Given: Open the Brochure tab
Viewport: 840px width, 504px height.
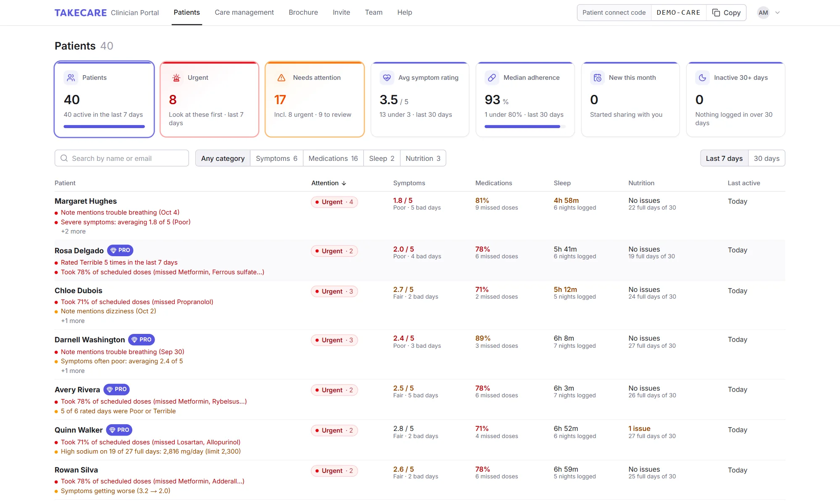Looking at the screenshot, I should pyautogui.click(x=303, y=13).
